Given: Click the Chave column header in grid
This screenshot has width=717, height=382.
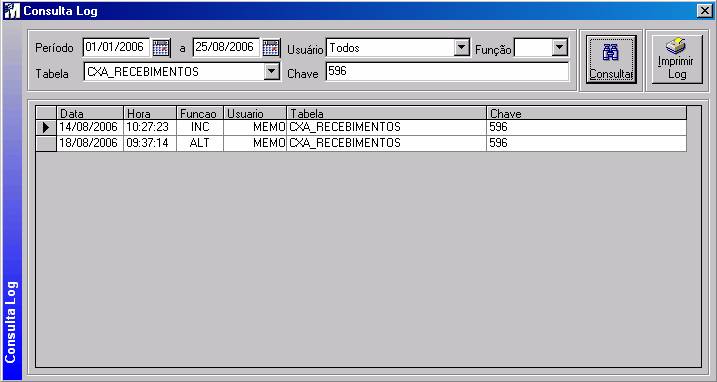Looking at the screenshot, I should point(587,113).
